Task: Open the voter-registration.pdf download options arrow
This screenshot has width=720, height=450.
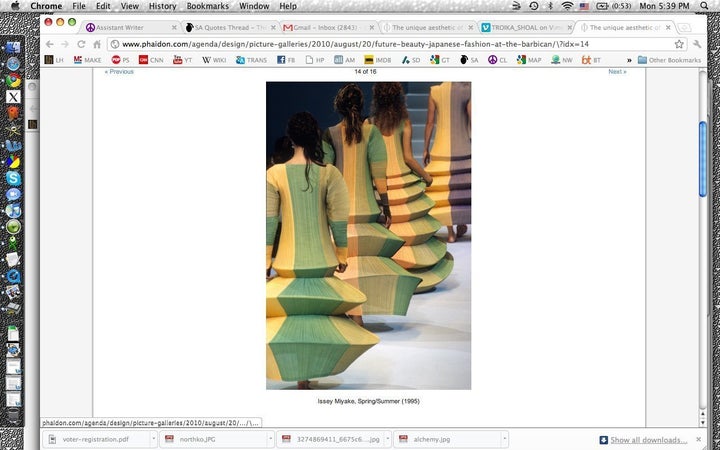Action: click(153, 439)
